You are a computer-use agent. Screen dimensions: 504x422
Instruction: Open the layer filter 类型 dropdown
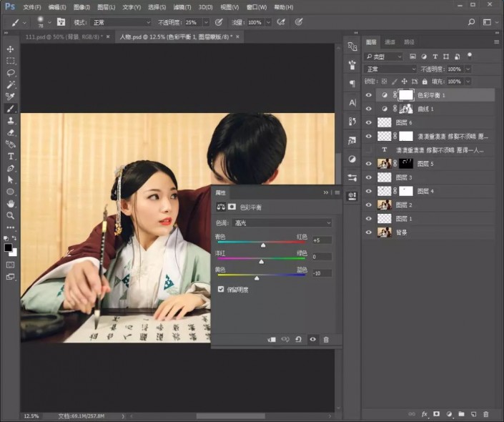click(x=383, y=57)
